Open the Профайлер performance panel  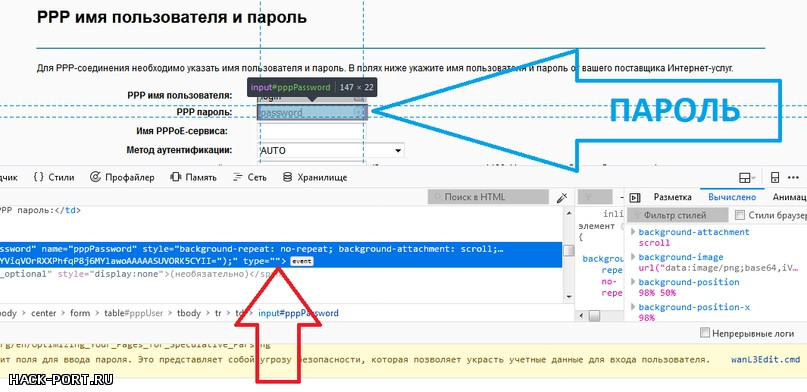click(x=122, y=177)
